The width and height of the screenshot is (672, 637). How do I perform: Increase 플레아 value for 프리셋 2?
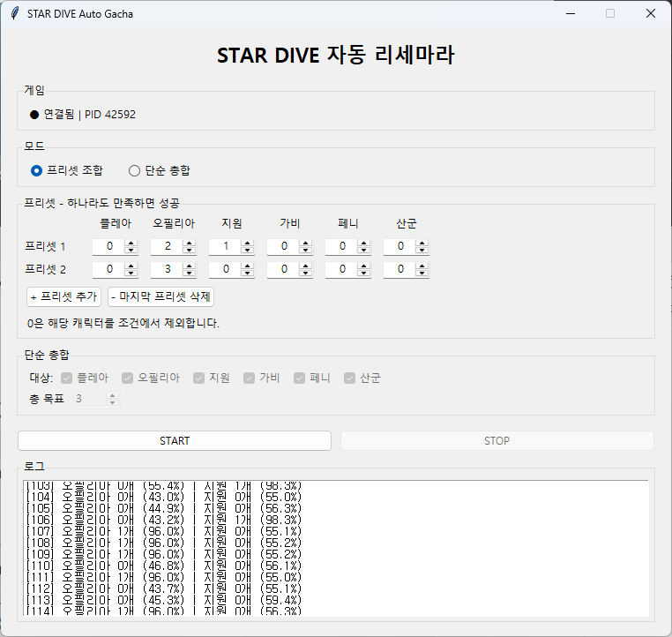[131, 266]
